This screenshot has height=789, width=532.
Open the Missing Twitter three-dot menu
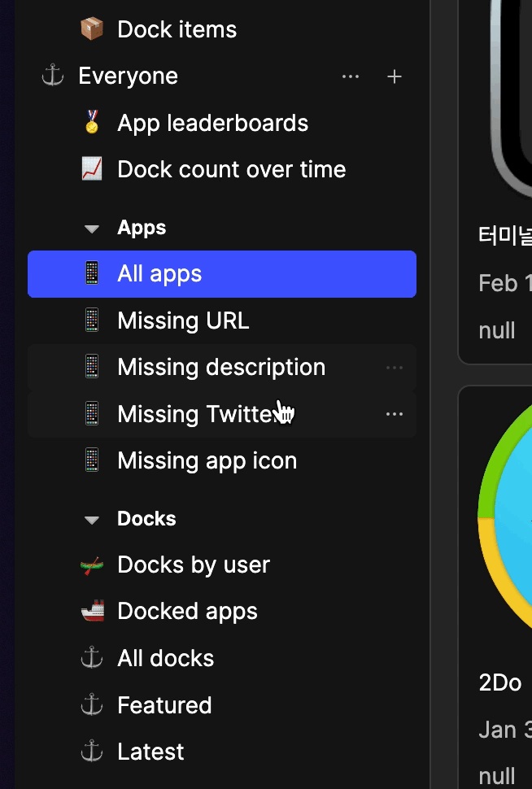click(x=395, y=414)
